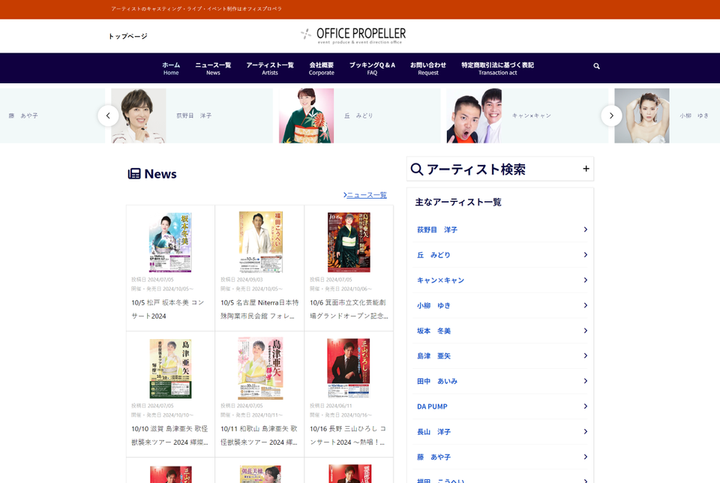Click chevron beside 島津 亜矢 list row
This screenshot has height=483, width=720.
[x=585, y=356]
